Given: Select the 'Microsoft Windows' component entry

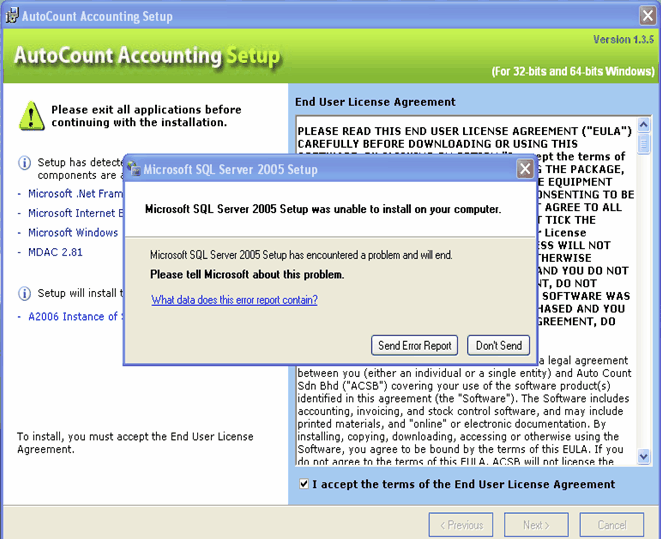Looking at the screenshot, I should coord(73,232).
